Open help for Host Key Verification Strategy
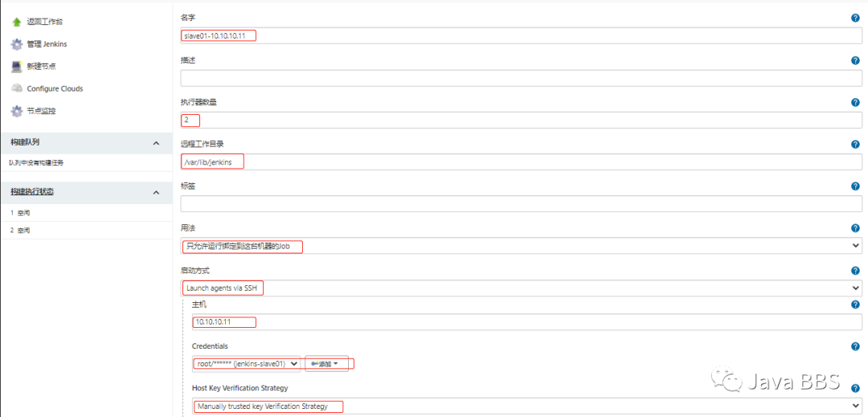The width and height of the screenshot is (868, 417). (x=855, y=388)
